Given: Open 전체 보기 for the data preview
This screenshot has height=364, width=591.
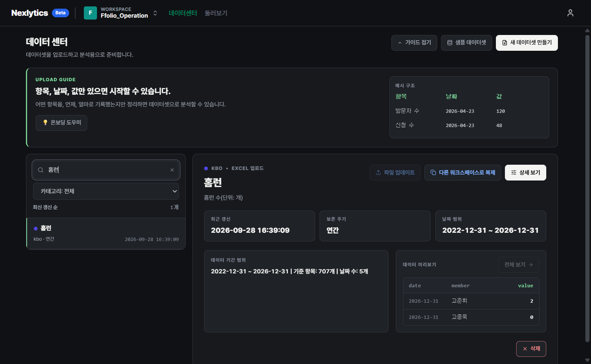Looking at the screenshot, I should point(519,265).
